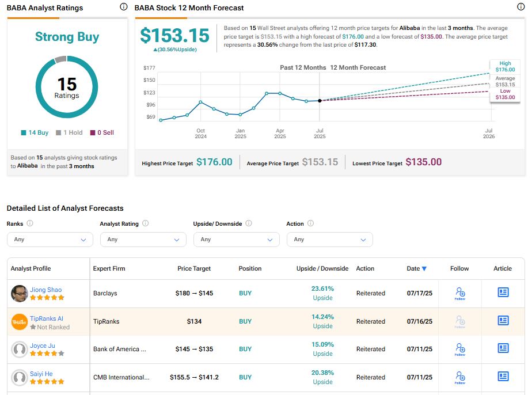The image size is (532, 395).
Task: Expand the Upside/ Downside dropdown
Action: [236, 240]
